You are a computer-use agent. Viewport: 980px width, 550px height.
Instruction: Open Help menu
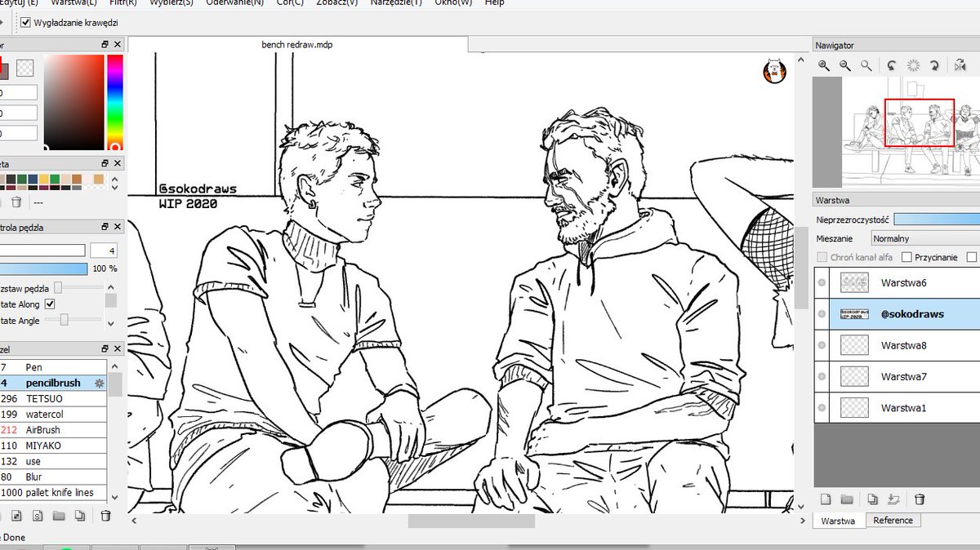pos(495,3)
